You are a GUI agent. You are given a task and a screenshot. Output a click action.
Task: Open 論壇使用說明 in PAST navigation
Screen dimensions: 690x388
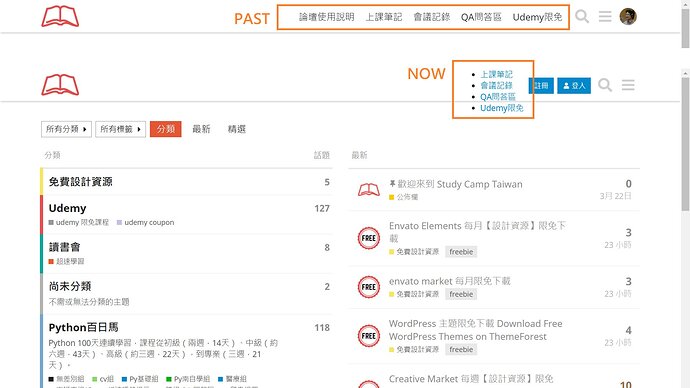click(x=327, y=17)
